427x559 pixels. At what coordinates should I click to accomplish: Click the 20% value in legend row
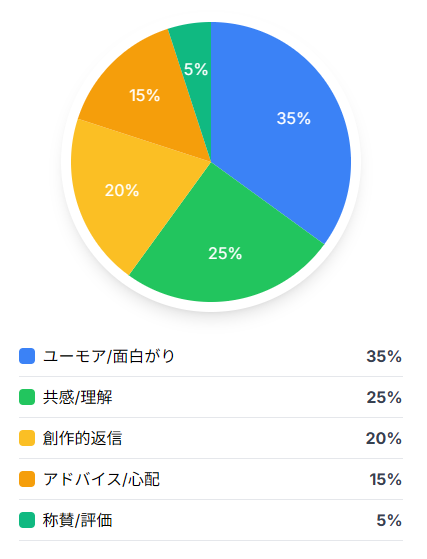pos(384,439)
